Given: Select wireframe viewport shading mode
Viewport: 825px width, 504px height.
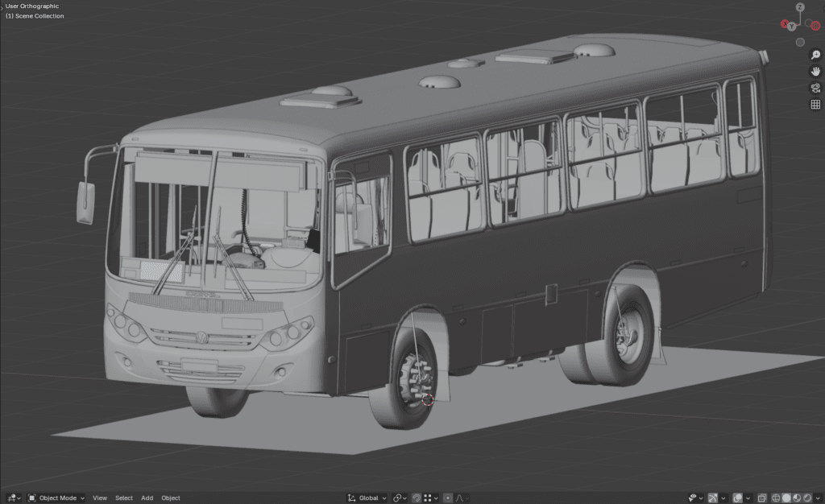Looking at the screenshot, I should (775, 498).
